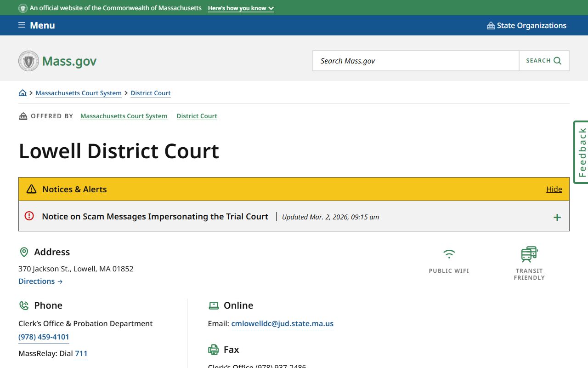
Task: Open the main Menu
Action: (x=37, y=25)
